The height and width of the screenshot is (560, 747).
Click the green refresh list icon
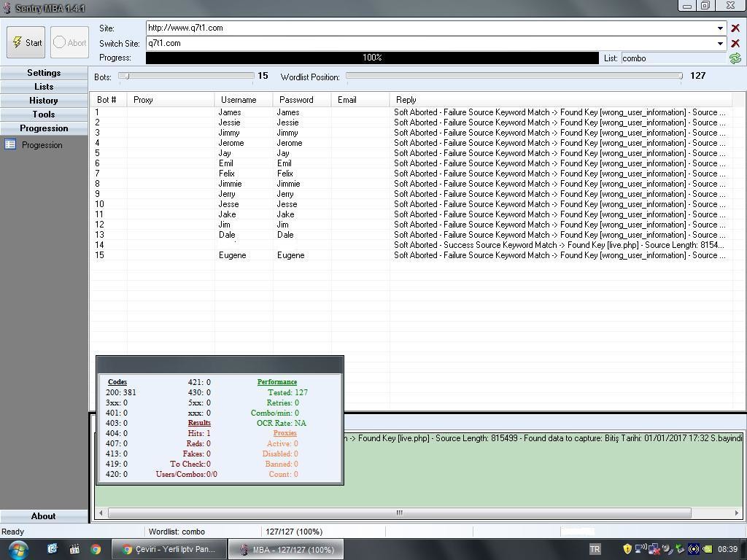click(x=735, y=58)
